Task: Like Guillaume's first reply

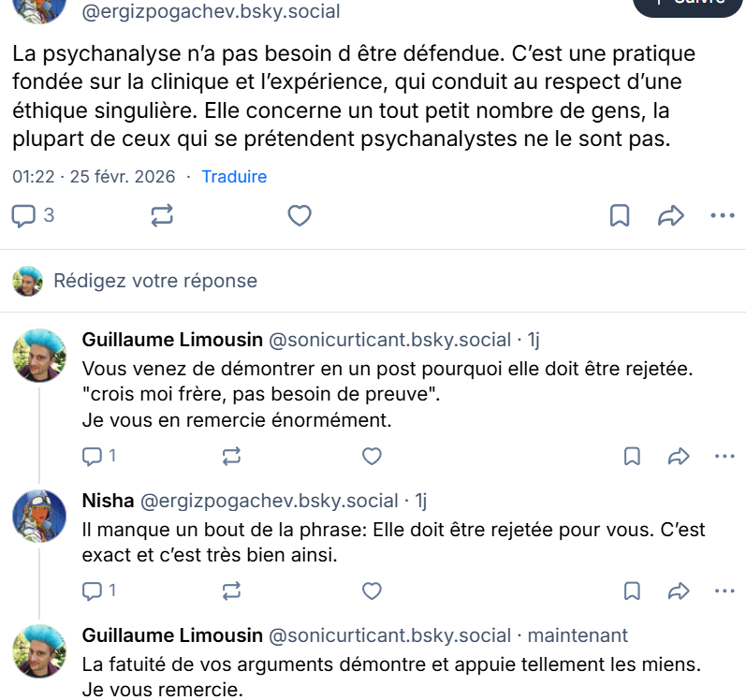Action: click(x=372, y=457)
